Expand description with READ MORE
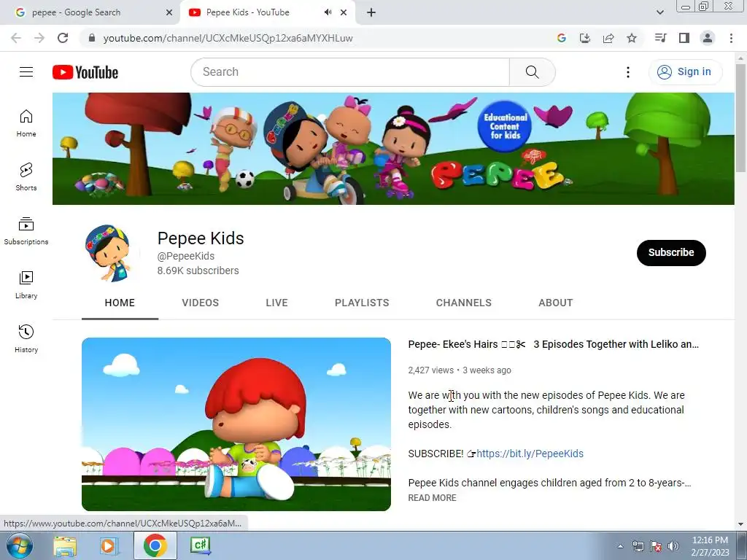This screenshot has height=560, width=747. 432,497
